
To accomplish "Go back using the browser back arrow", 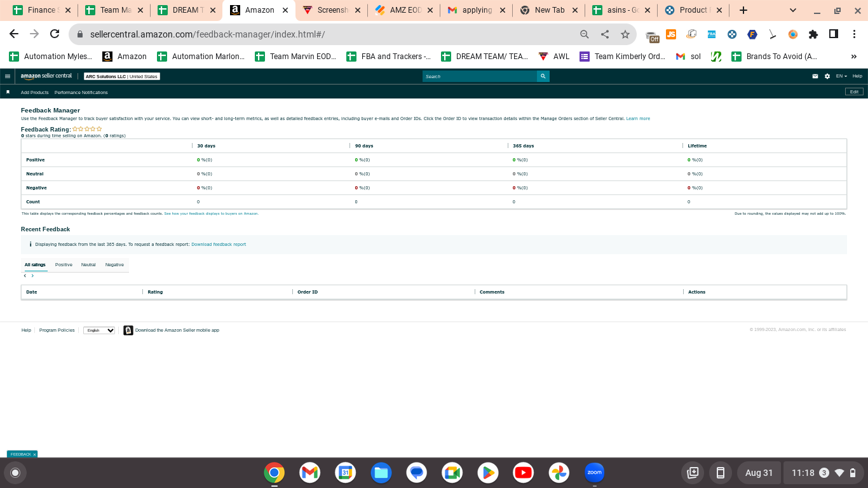I will (x=14, y=34).
